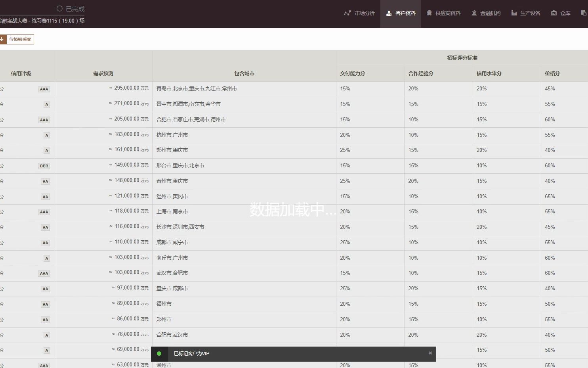
Task: Click the 招标评分标准 group header
Action: 462,58
